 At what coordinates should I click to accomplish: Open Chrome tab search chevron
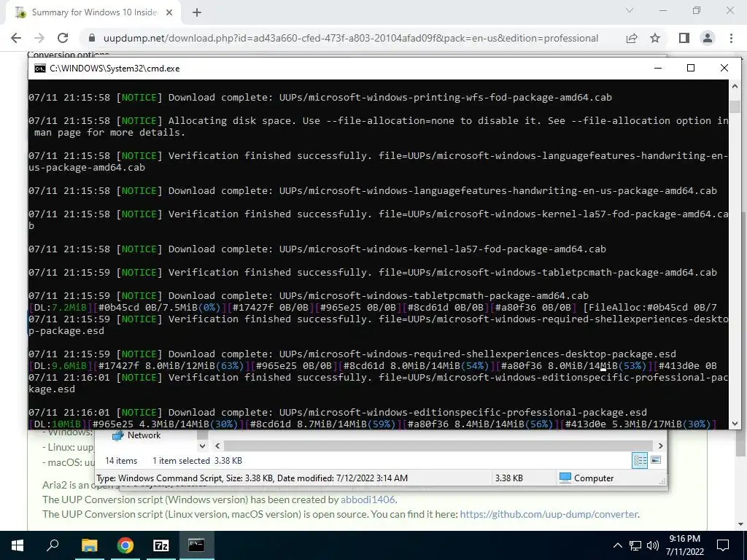(630, 10)
